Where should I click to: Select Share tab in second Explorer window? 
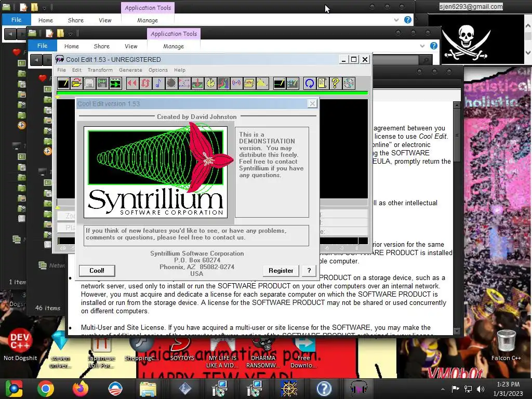[x=101, y=46]
